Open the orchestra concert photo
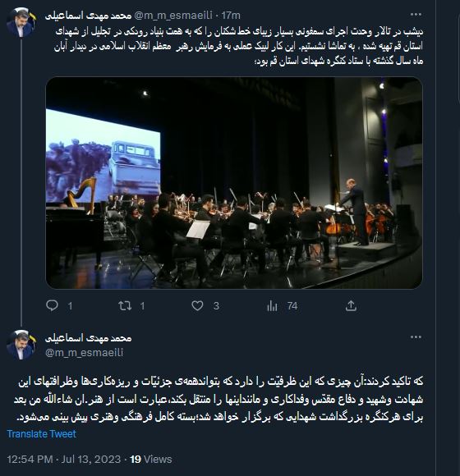The width and height of the screenshot is (460, 476). (234, 183)
